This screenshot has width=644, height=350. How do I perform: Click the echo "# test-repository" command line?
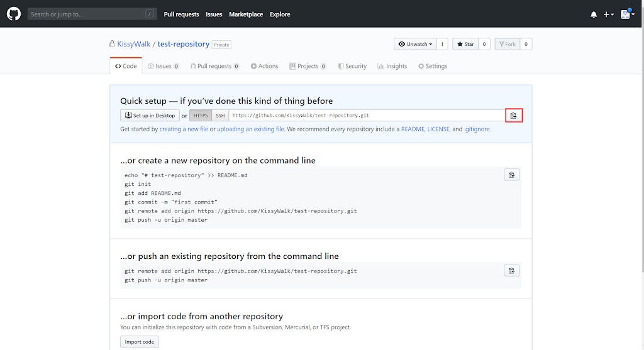tap(186, 175)
